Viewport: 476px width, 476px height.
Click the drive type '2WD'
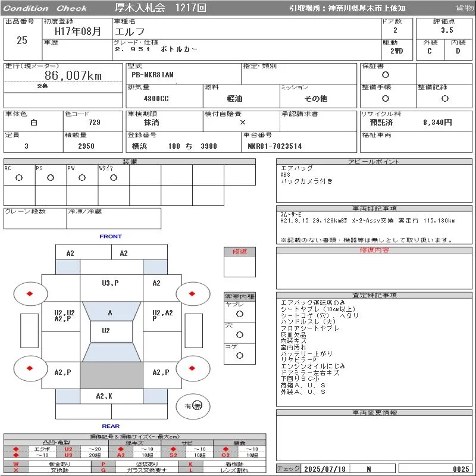tap(397, 51)
